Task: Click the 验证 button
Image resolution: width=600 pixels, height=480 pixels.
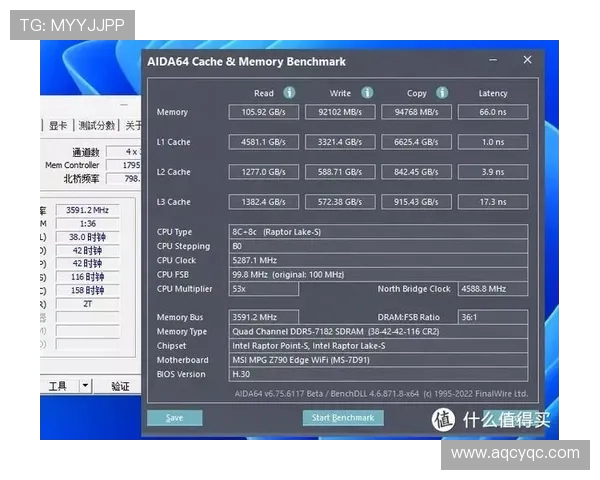Action: pos(119,385)
